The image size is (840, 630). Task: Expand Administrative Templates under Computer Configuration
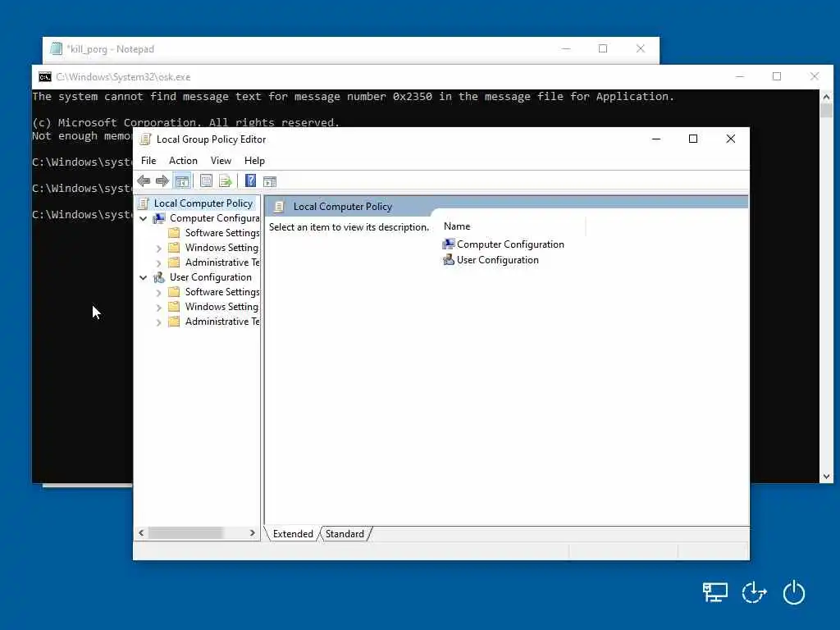point(158,263)
